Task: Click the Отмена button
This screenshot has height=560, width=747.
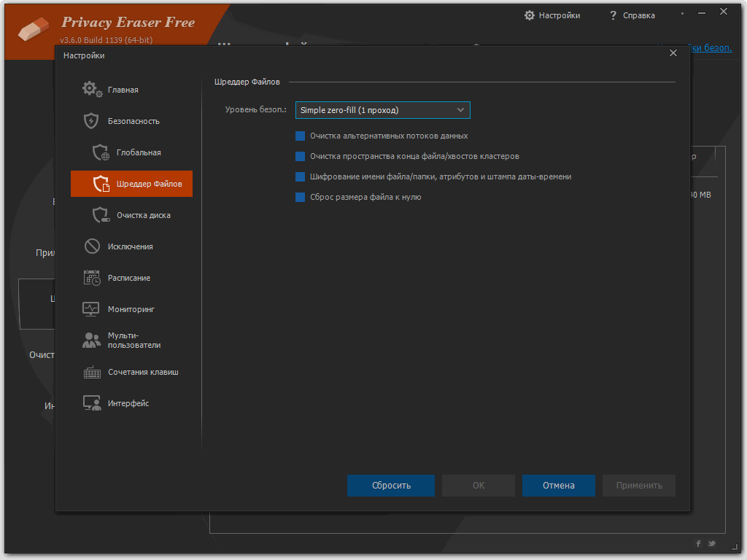Action: (x=558, y=485)
